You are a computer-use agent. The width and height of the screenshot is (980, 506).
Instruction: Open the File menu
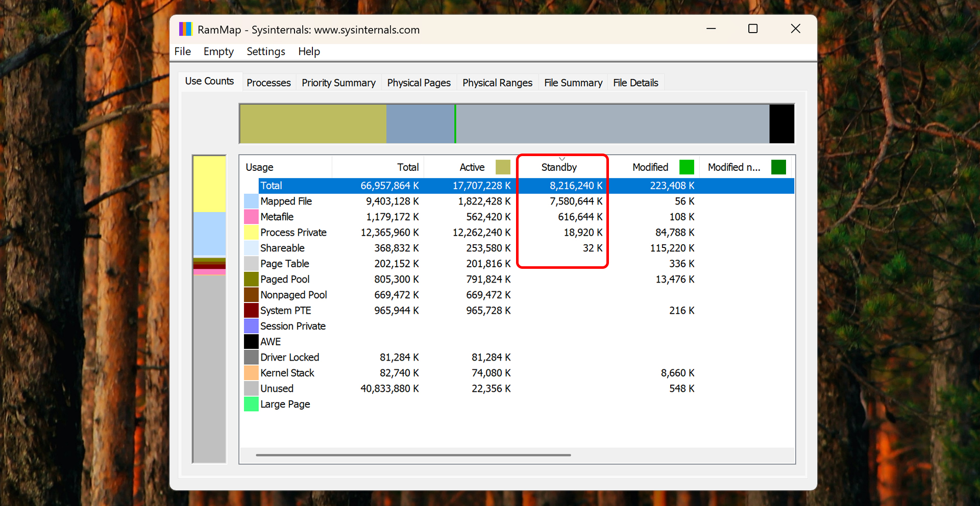pyautogui.click(x=182, y=52)
